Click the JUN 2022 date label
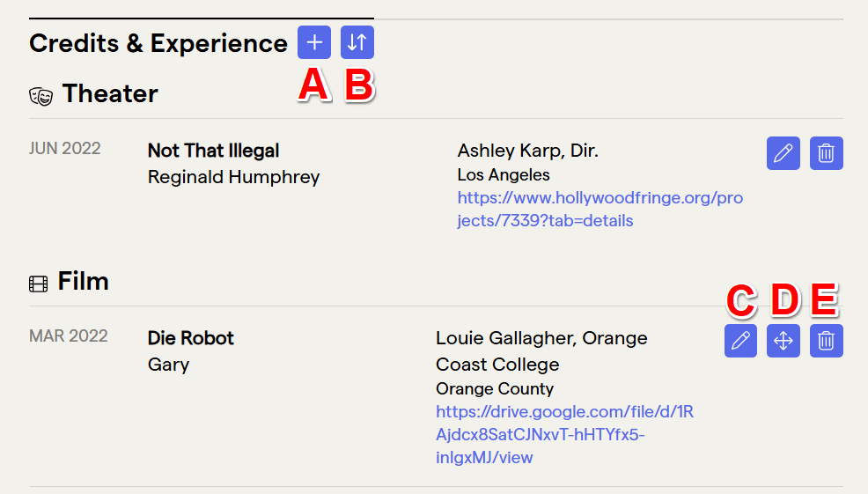 (x=65, y=149)
